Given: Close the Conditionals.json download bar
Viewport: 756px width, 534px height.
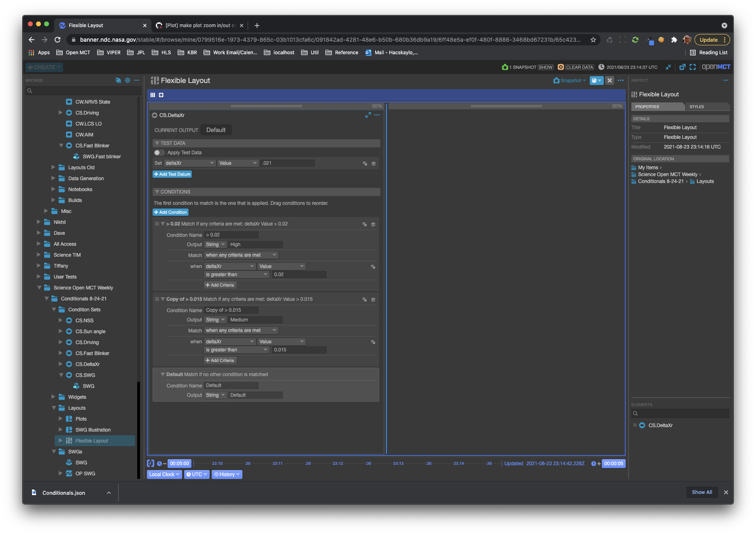Looking at the screenshot, I should point(726,492).
